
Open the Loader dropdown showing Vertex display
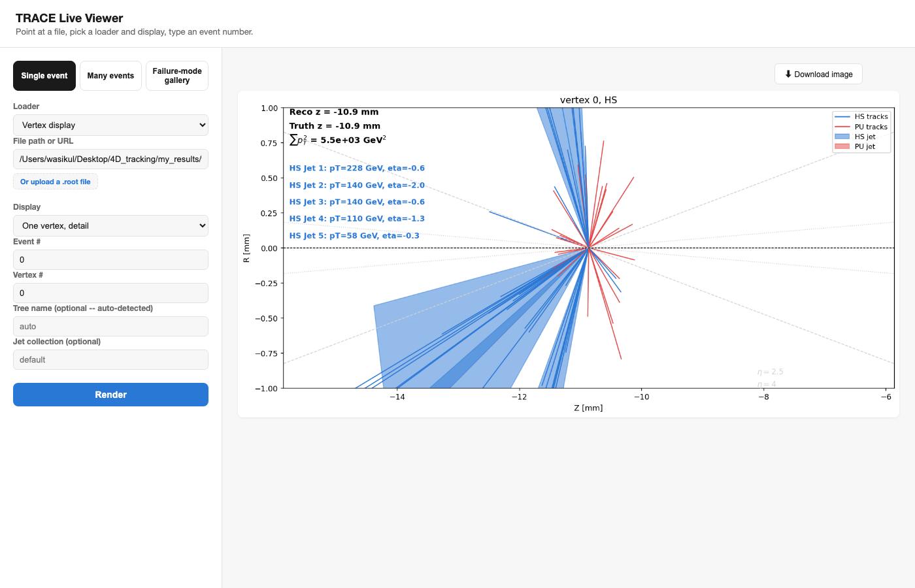pos(110,125)
